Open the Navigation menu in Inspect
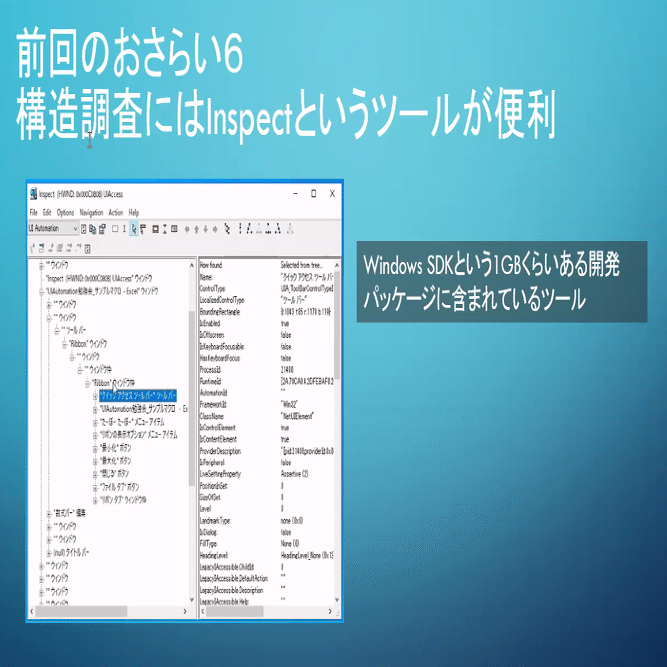This screenshot has height=667, width=667. click(91, 212)
